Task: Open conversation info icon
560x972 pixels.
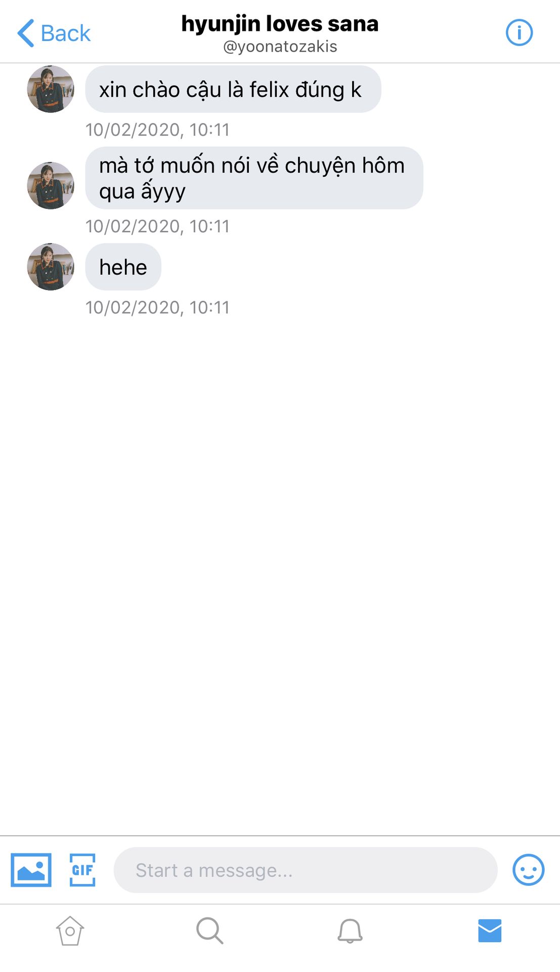Action: (x=519, y=33)
